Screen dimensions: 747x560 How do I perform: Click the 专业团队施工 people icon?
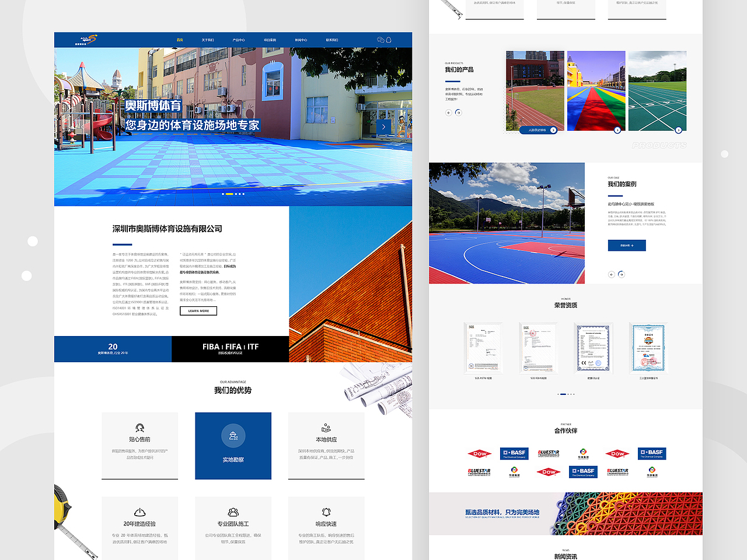[x=233, y=512]
